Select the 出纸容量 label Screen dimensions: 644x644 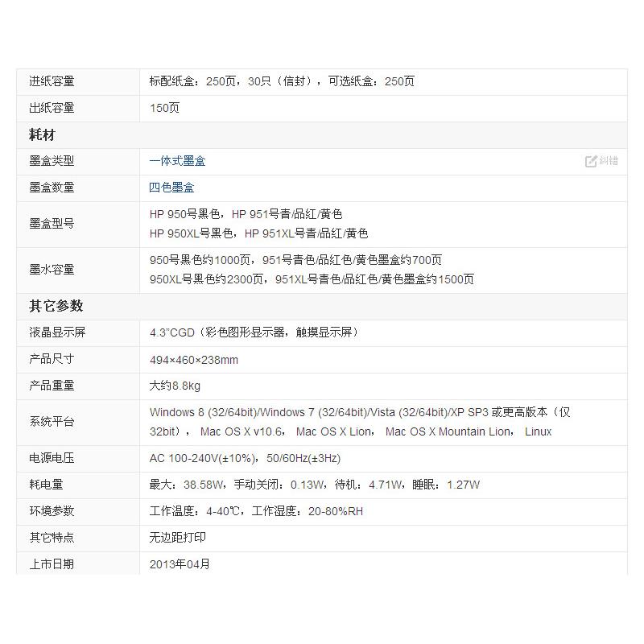[x=52, y=108]
